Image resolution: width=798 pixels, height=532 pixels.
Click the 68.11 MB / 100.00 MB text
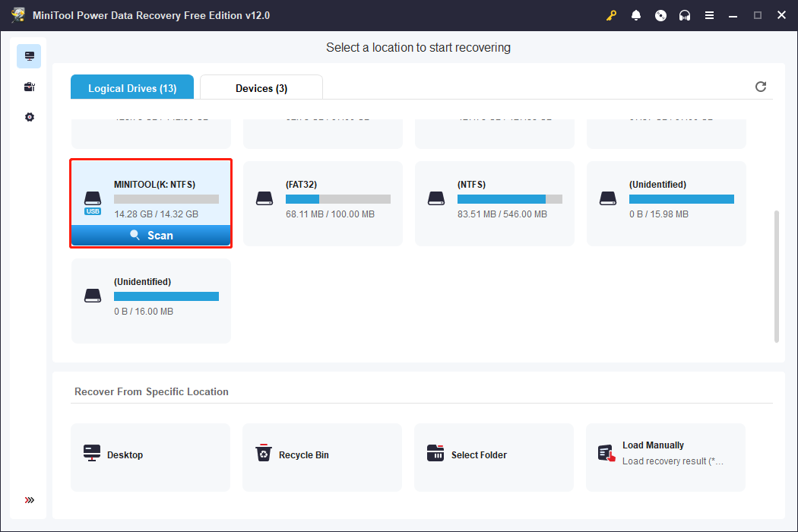(x=330, y=214)
